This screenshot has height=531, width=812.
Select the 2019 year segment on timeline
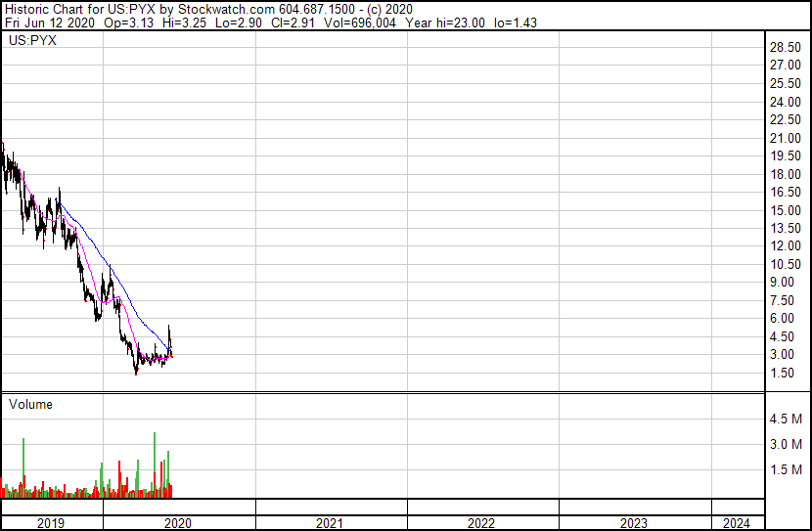(52, 523)
